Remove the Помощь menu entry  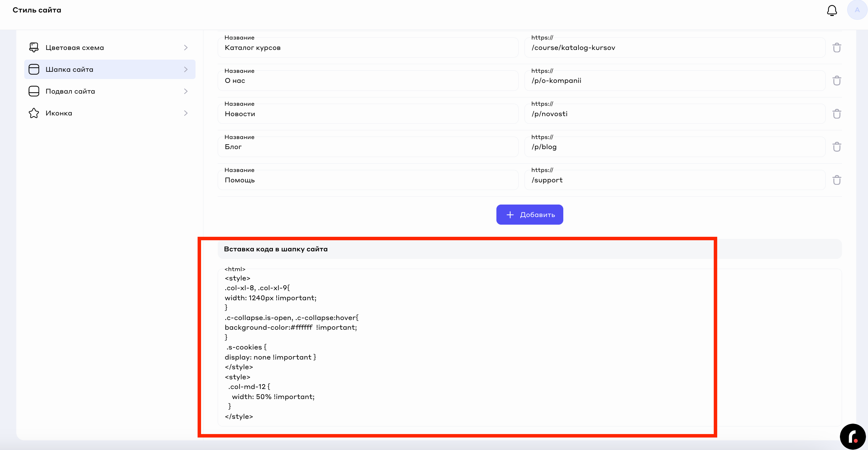pyautogui.click(x=837, y=180)
